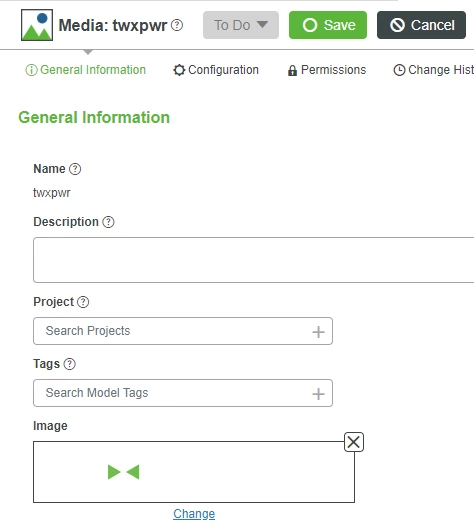Focus the Description text box
The height and width of the screenshot is (530, 474).
coord(254,260)
